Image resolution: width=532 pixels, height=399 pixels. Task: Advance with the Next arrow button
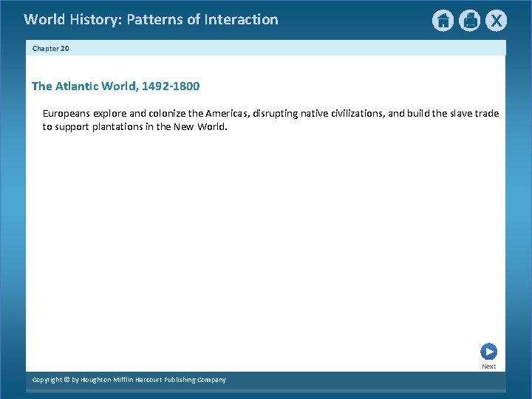[488, 352]
